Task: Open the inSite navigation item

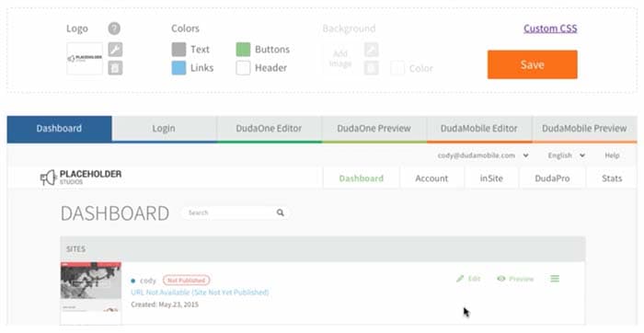Action: pos(491,178)
